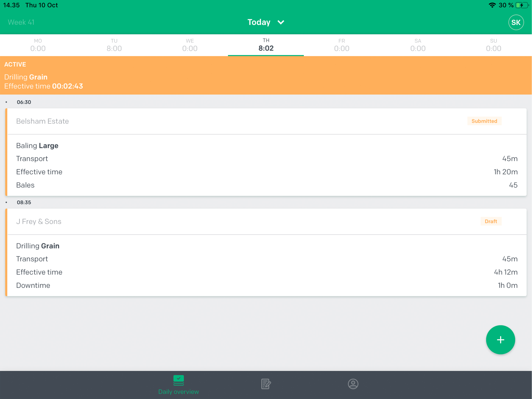Screen dimensions: 532x399
Task: Select the Tuesday 8:00 day tab
Action: (x=114, y=45)
